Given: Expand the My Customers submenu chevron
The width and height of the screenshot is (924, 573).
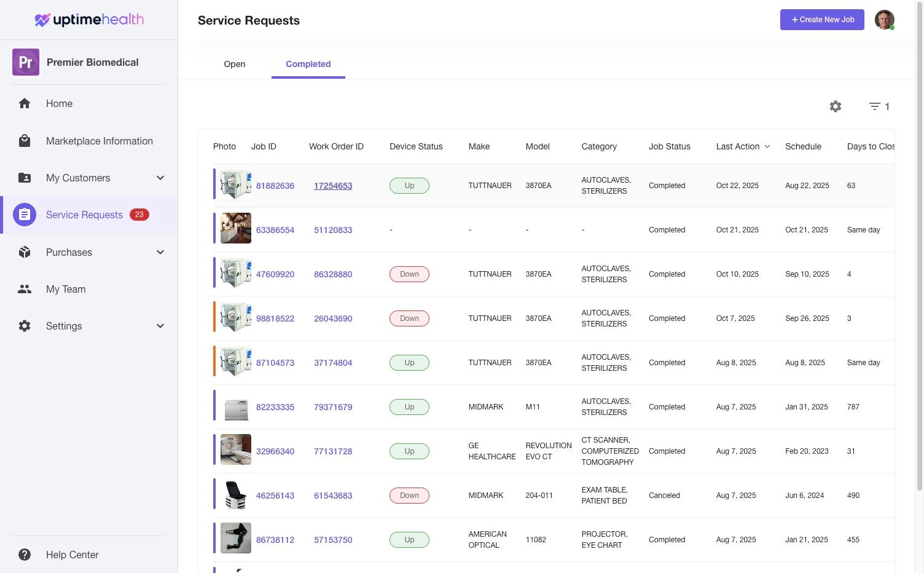Looking at the screenshot, I should pos(160,178).
